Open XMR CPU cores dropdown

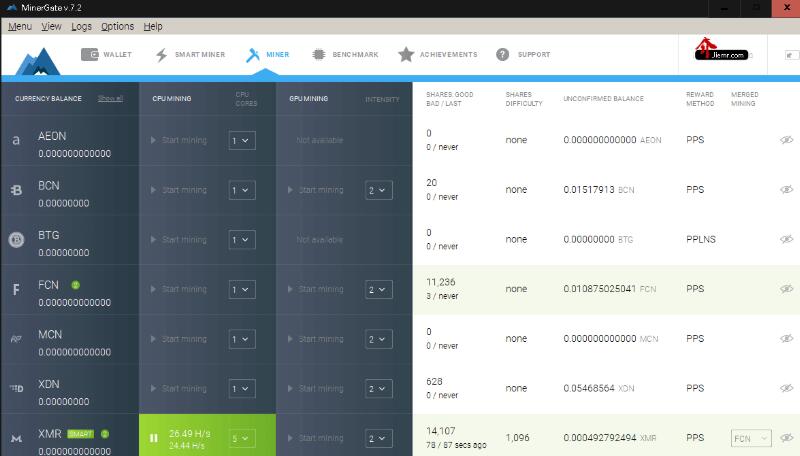[x=242, y=439]
